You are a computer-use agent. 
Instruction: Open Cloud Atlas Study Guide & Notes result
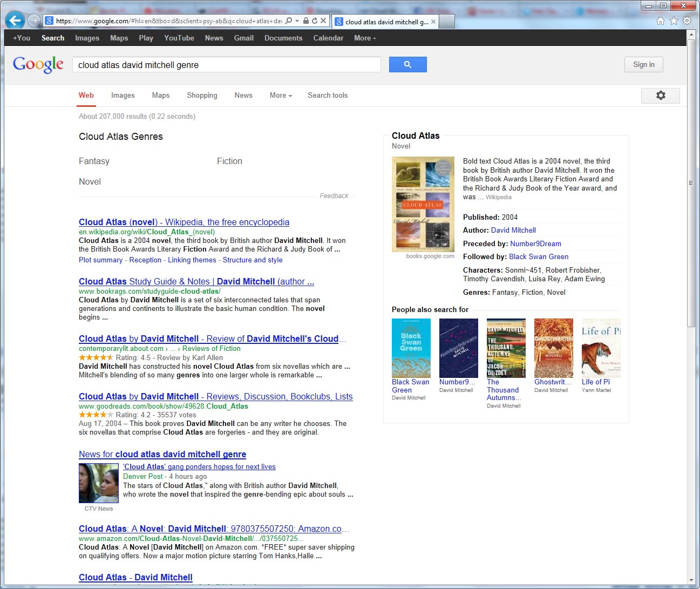196,282
